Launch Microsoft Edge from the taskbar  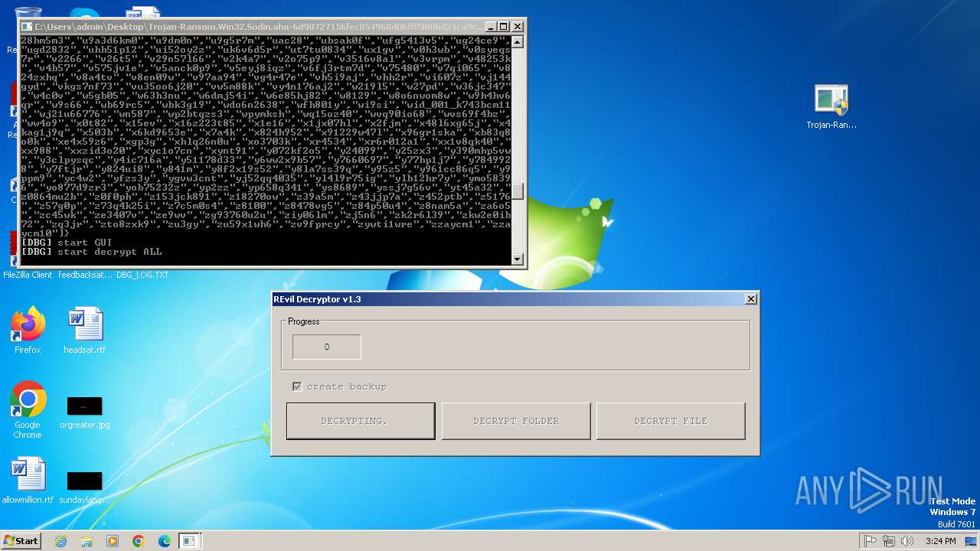(165, 541)
